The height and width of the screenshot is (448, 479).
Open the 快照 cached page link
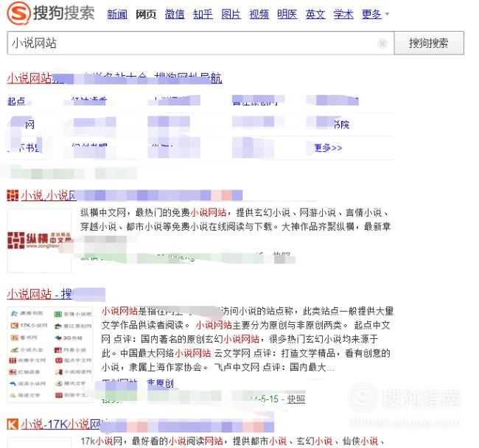tap(296, 399)
